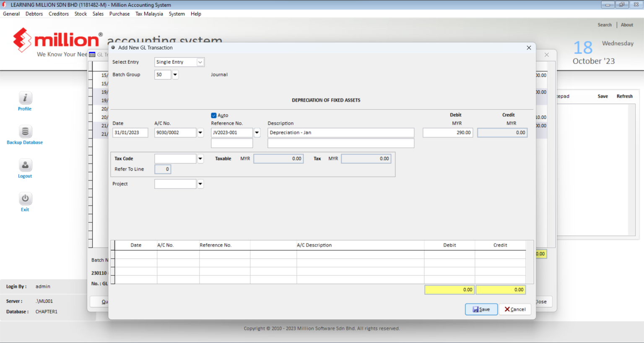
Task: Click the Description input showing Depreciation - Jan
Action: coord(340,132)
